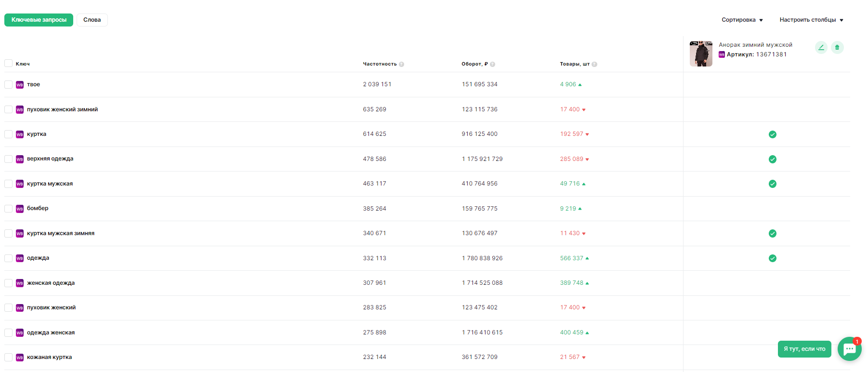The height and width of the screenshot is (372, 868).
Task: Click the help icon next to Оборот
Action: 492,64
